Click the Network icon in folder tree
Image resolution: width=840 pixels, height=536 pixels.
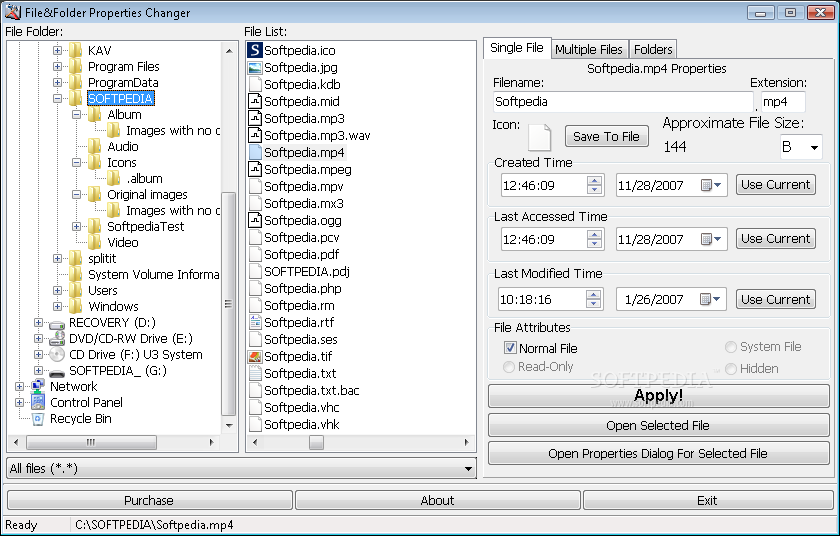38,386
